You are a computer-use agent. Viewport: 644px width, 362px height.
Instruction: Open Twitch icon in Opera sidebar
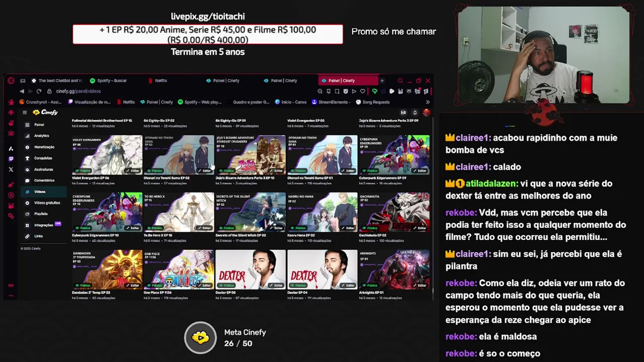[11, 159]
